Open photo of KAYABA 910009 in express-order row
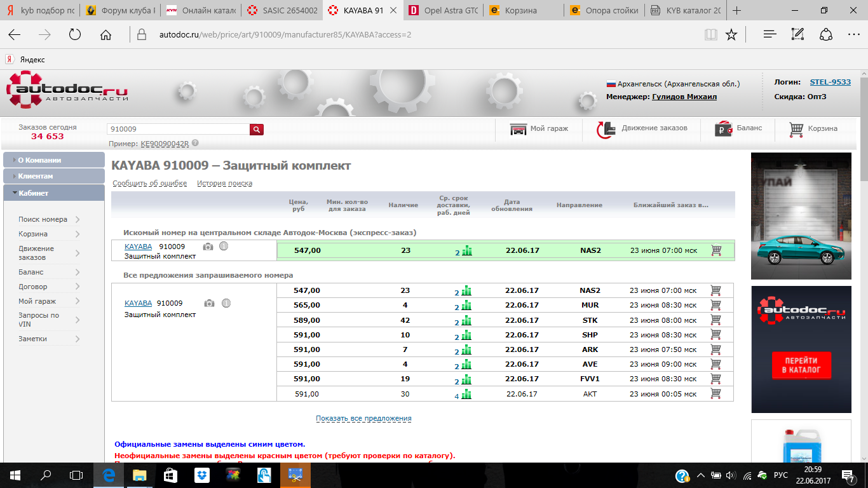 click(x=208, y=247)
